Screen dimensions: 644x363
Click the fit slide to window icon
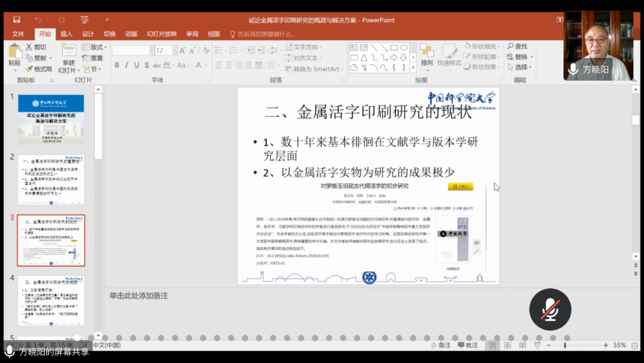point(635,345)
